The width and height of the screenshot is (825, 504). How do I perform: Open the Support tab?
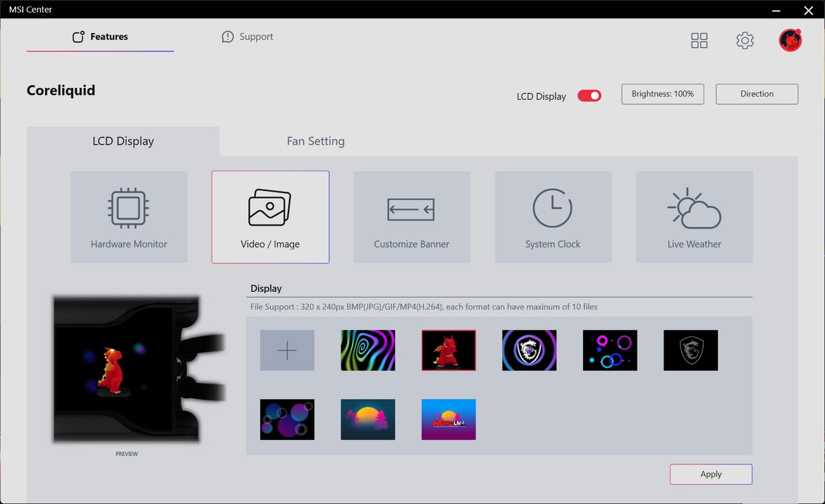(x=248, y=37)
